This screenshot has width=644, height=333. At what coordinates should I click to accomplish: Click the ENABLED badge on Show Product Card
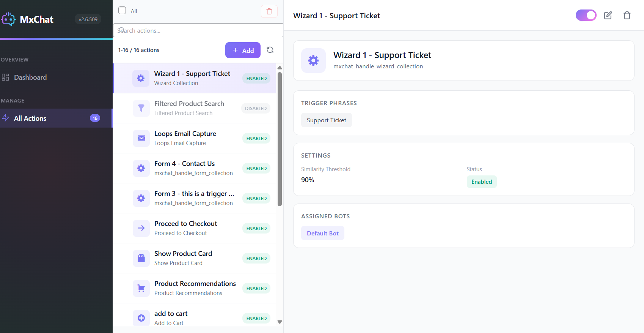pyautogui.click(x=256, y=258)
